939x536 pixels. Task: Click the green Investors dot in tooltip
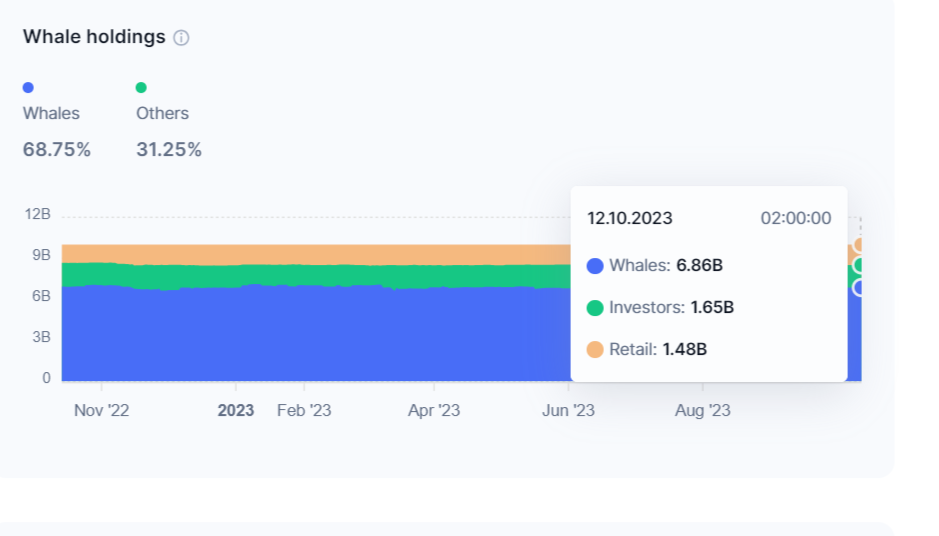click(595, 308)
